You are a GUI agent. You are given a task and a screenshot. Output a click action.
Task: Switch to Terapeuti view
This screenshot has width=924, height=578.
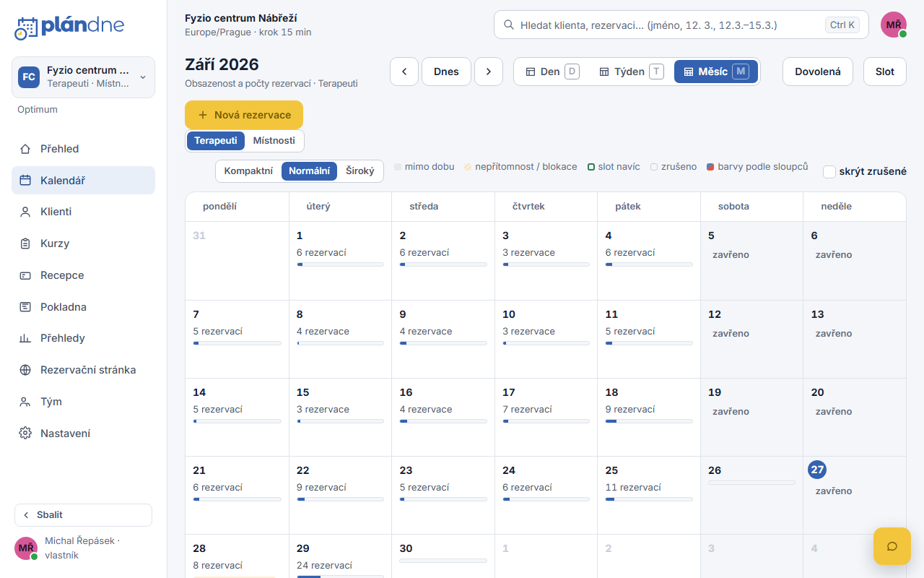pos(216,141)
